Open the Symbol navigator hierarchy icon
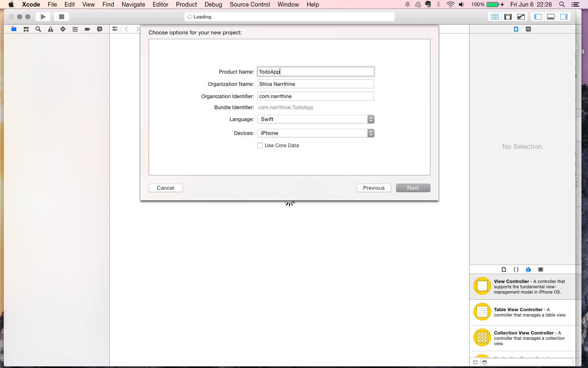The width and height of the screenshot is (588, 368). click(26, 29)
